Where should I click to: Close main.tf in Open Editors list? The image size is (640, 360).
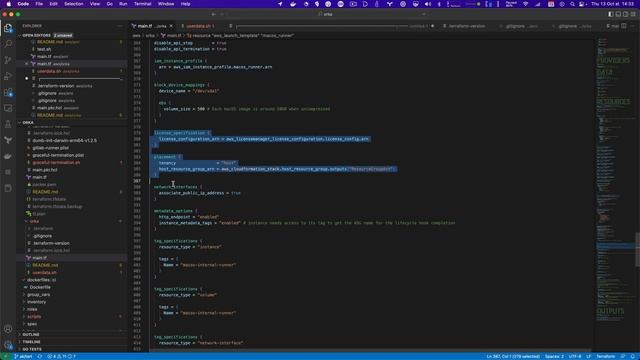[27, 64]
